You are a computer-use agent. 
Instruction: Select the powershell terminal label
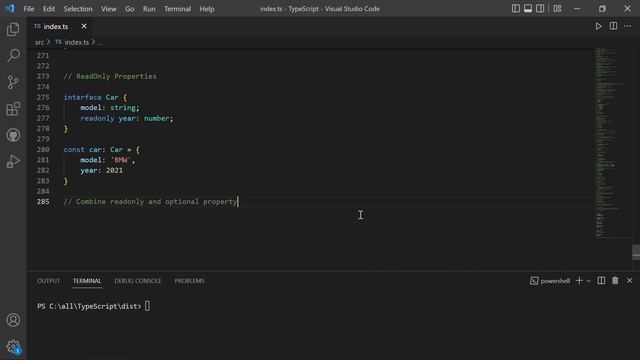click(550, 281)
